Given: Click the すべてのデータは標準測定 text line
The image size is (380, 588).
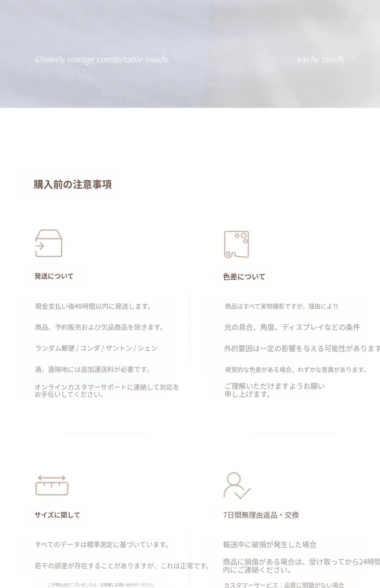Looking at the screenshot, I should coord(102,545).
